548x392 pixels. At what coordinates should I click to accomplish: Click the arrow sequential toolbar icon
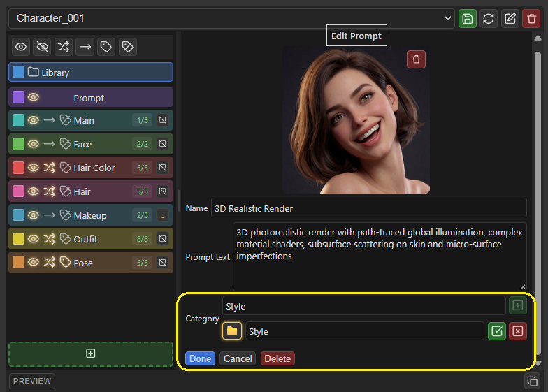pyautogui.click(x=85, y=47)
